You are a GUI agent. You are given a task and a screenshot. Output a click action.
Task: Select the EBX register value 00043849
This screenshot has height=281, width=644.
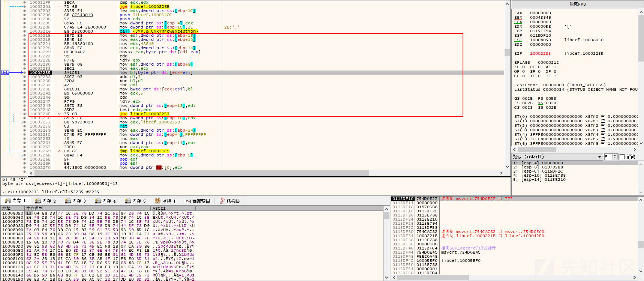(541, 17)
